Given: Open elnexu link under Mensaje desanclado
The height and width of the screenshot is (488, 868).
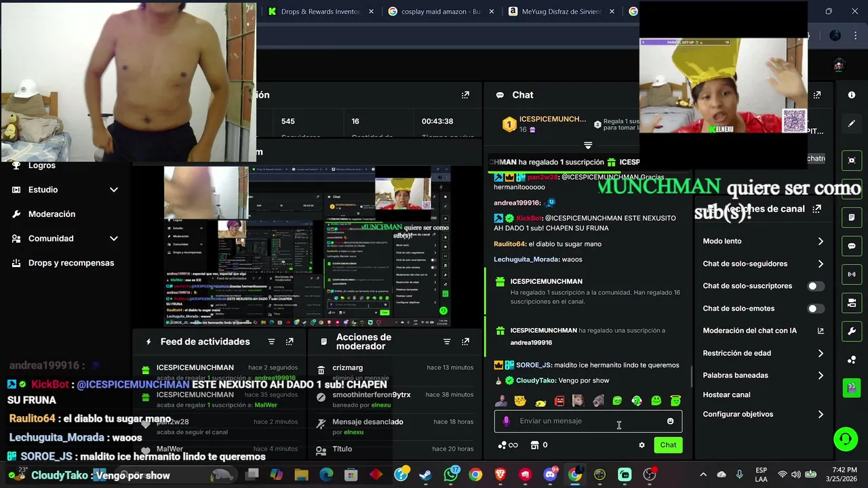Looking at the screenshot, I should click(x=353, y=432).
